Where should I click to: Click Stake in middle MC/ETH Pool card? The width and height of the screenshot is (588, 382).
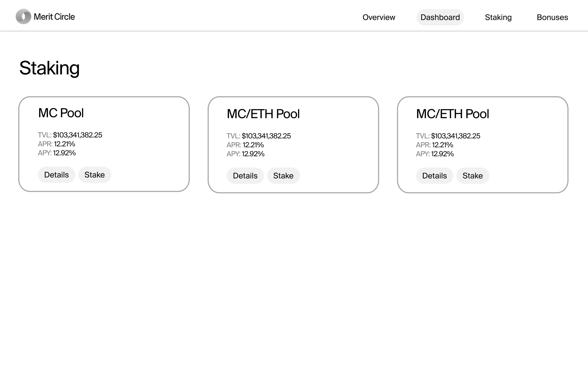pos(283,176)
